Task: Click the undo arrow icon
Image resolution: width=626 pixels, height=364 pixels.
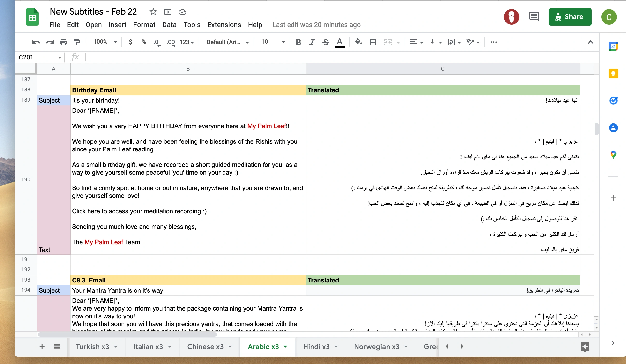Action: tap(36, 42)
